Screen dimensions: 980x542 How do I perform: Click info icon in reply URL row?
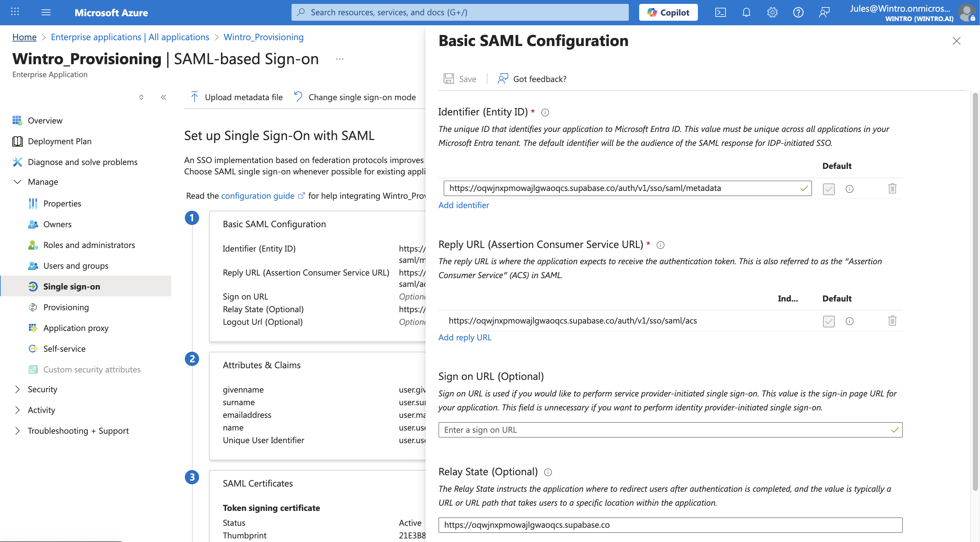coord(849,321)
